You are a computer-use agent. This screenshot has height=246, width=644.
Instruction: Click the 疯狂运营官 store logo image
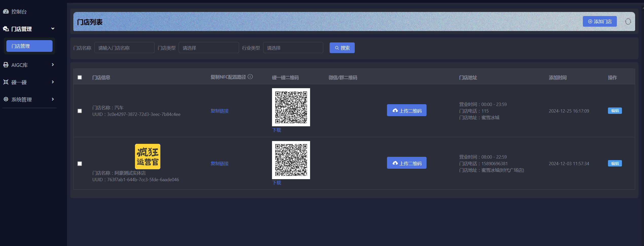click(147, 157)
